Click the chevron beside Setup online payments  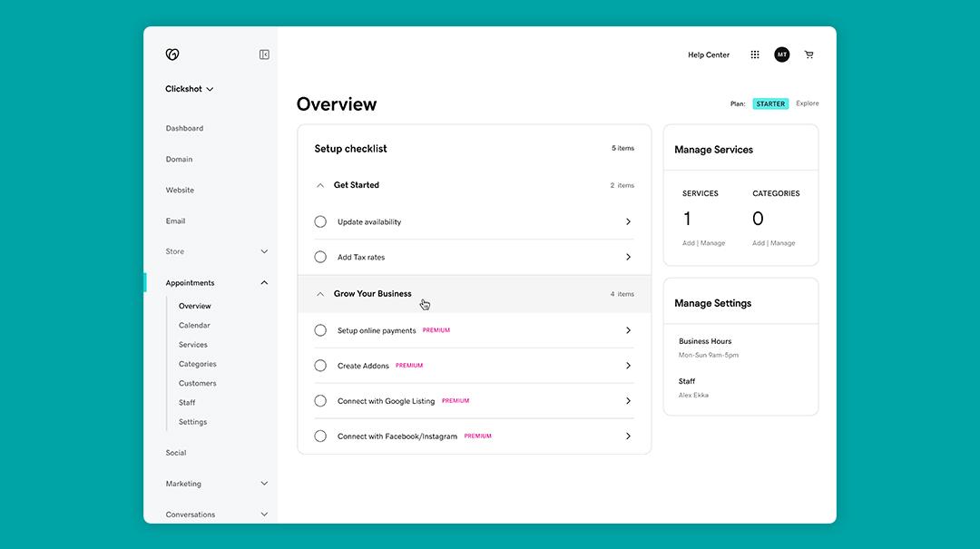[628, 329]
